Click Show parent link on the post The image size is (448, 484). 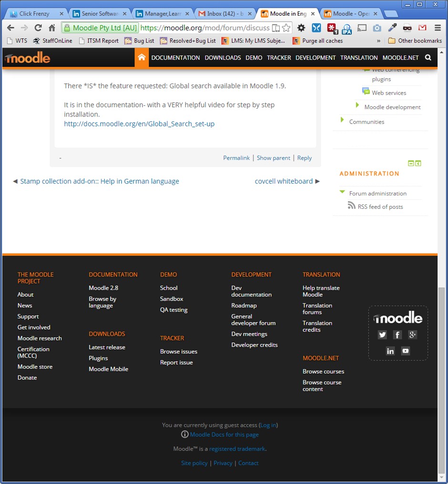[x=274, y=158]
